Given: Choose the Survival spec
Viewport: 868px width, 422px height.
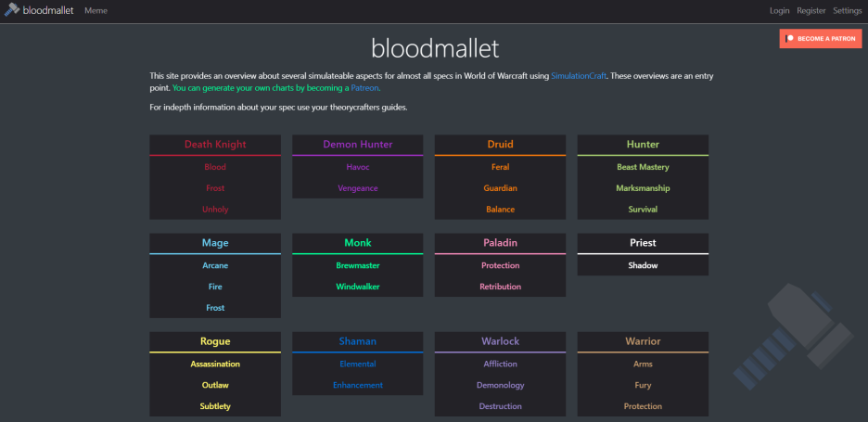Looking at the screenshot, I should (x=643, y=210).
